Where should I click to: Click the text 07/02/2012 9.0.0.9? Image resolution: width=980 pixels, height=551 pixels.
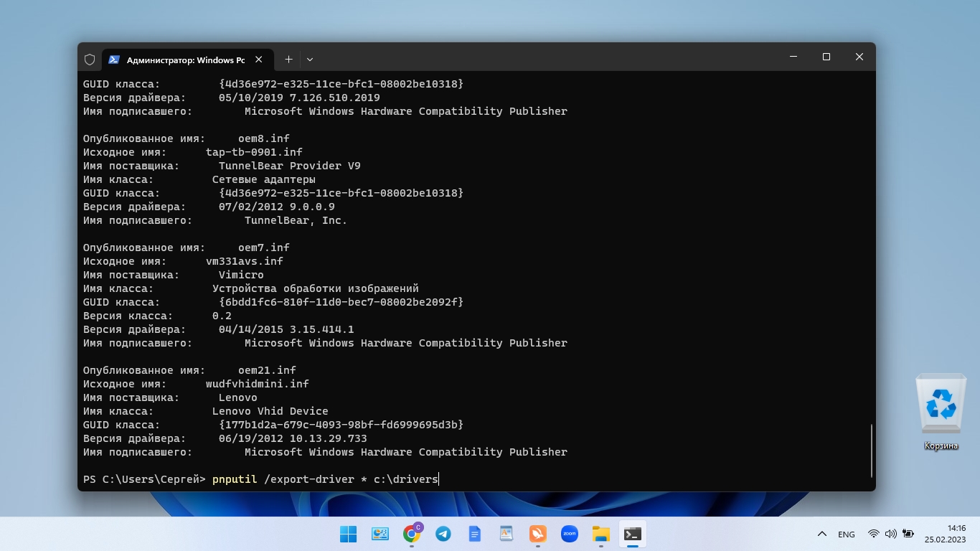(x=277, y=207)
